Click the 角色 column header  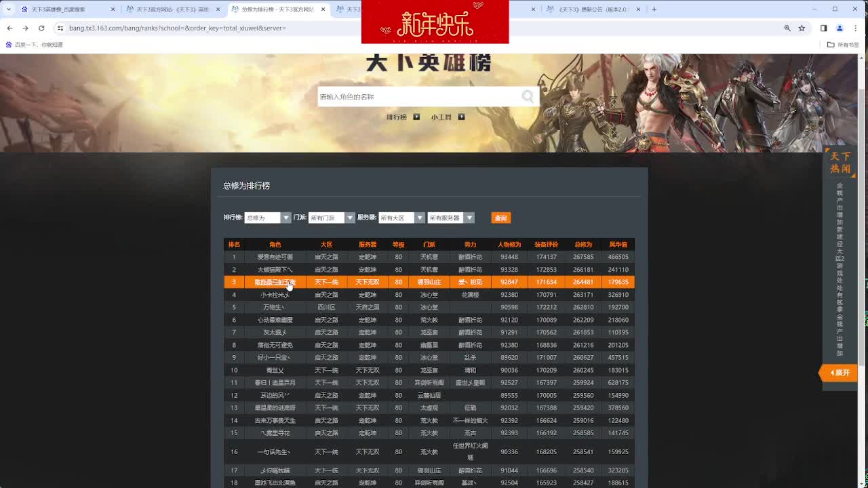coord(275,245)
